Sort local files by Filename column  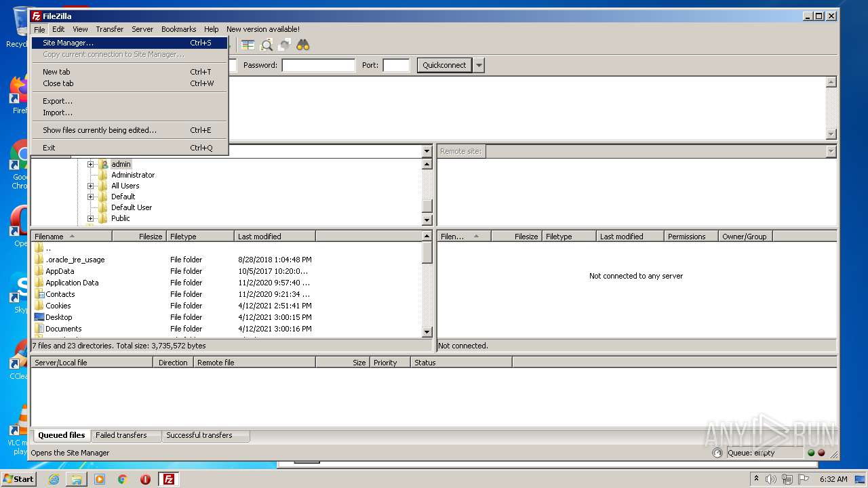pos(71,237)
